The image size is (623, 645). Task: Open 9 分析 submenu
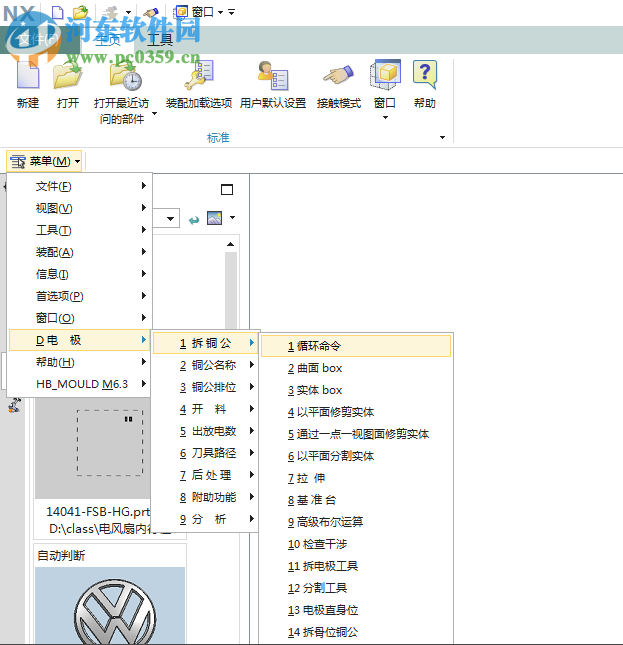pyautogui.click(x=206, y=519)
